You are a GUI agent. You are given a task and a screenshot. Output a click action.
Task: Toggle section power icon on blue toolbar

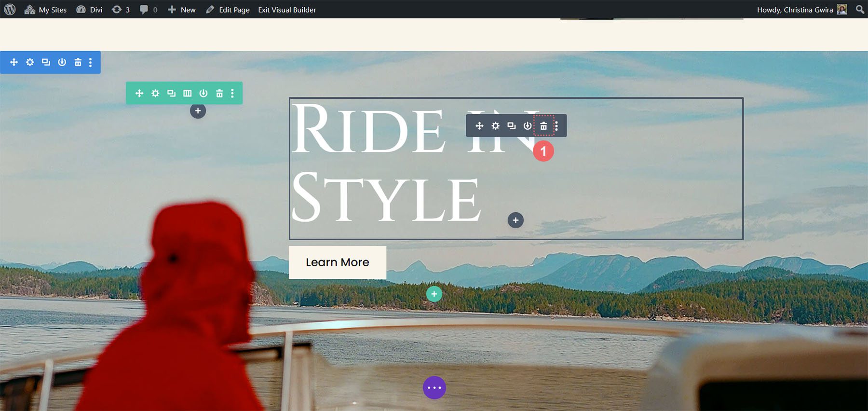62,62
